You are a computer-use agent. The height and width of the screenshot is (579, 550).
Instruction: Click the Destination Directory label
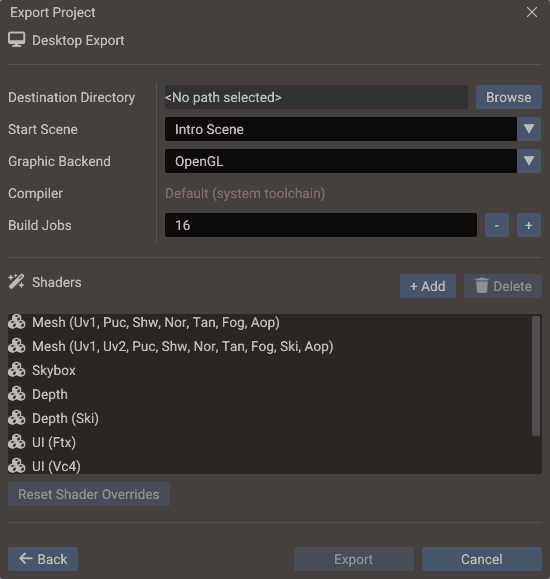pos(72,97)
